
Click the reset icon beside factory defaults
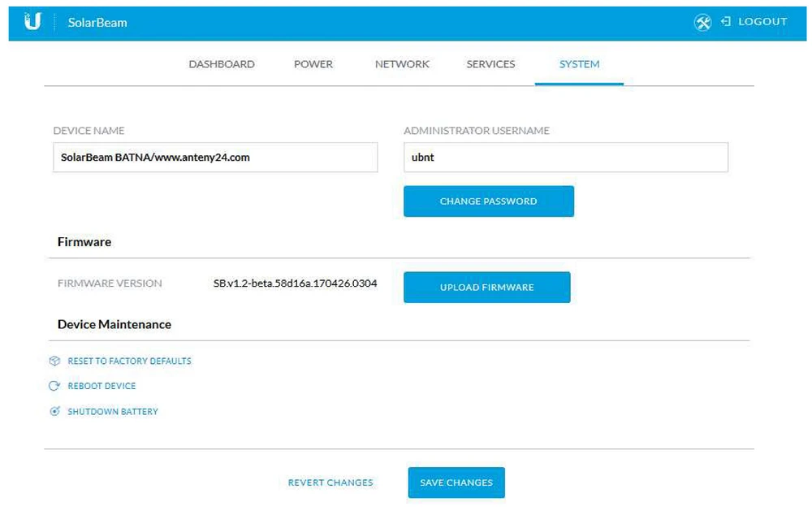coord(56,361)
